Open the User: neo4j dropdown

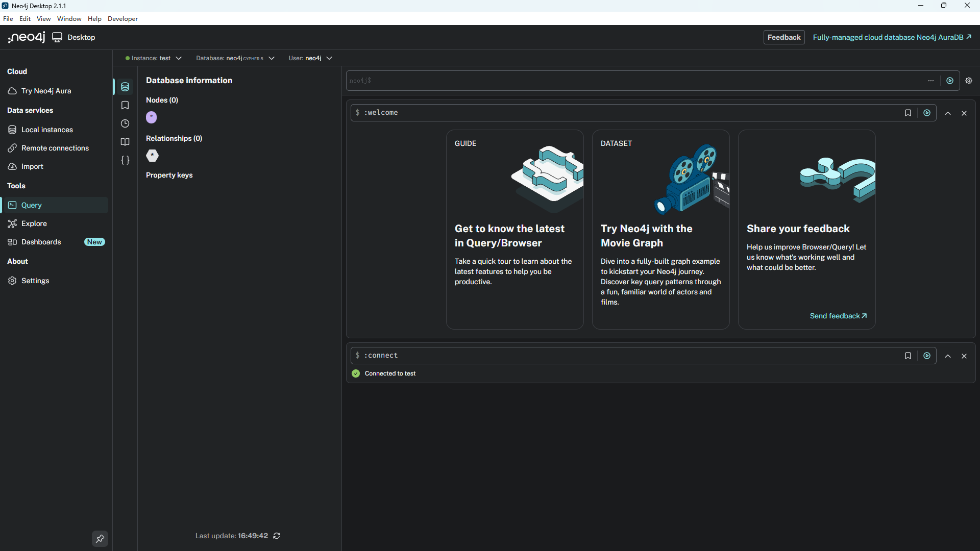[310, 58]
